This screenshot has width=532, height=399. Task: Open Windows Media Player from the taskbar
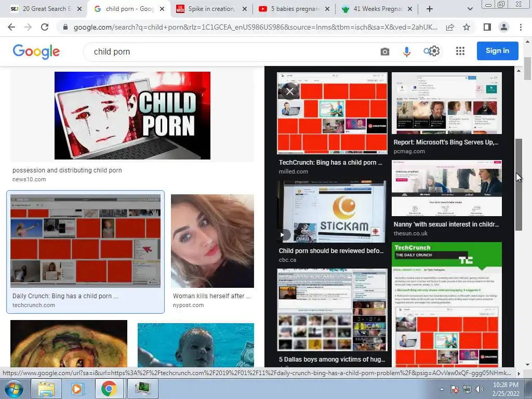point(77,389)
